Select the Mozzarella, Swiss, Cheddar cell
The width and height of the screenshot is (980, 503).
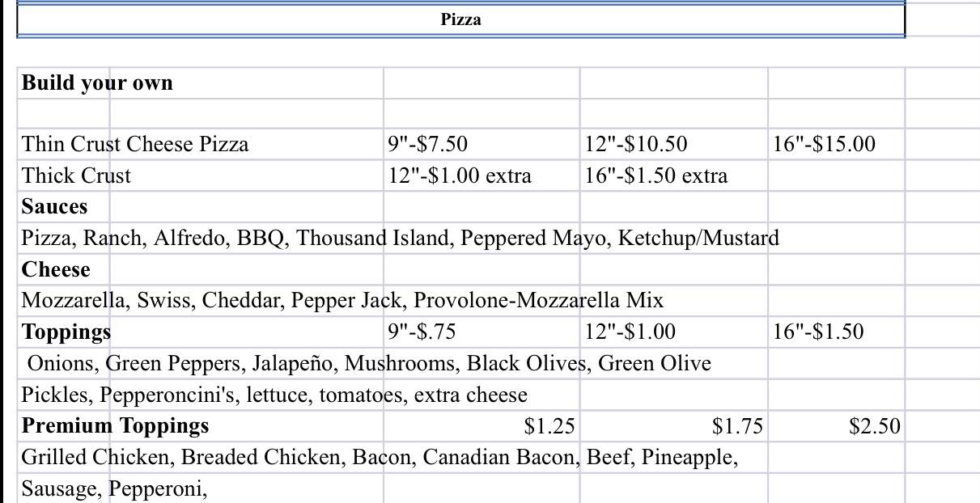tap(342, 302)
